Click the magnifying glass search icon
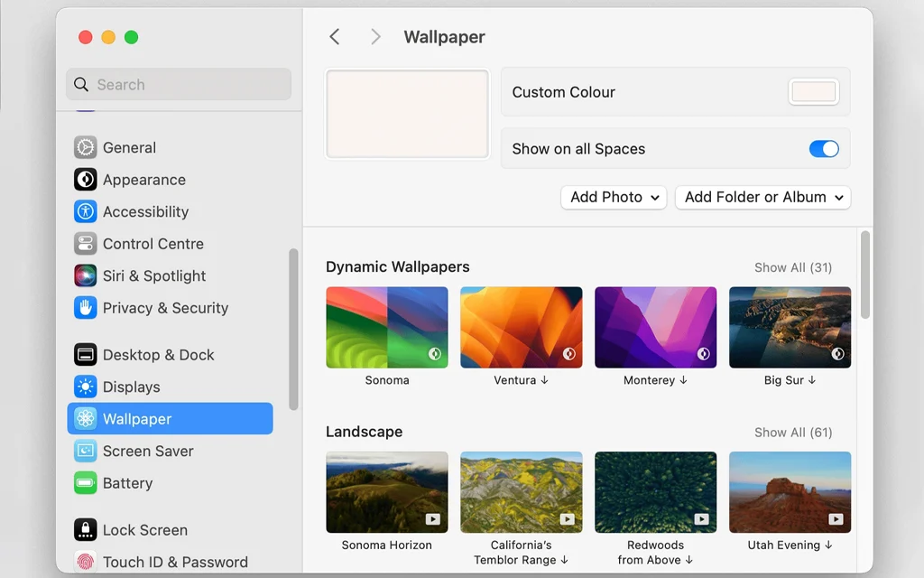The height and width of the screenshot is (578, 924). click(x=81, y=84)
